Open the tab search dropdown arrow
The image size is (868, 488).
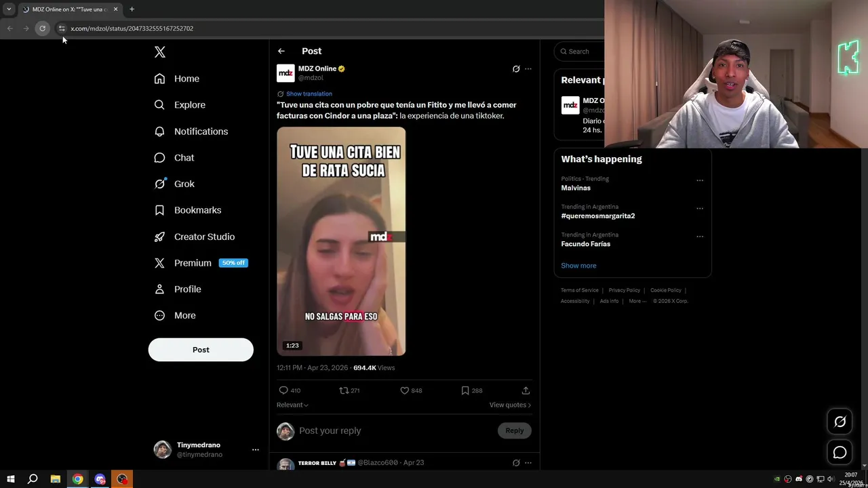9,9
